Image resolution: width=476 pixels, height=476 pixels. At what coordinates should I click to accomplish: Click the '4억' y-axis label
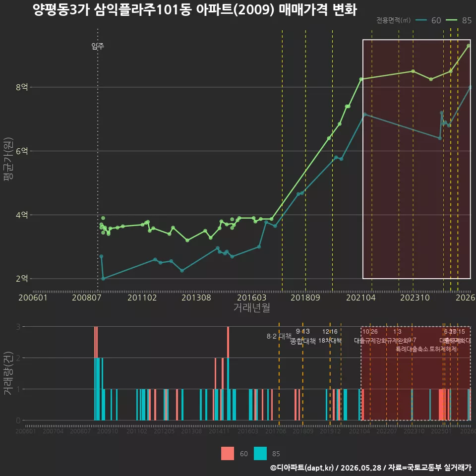22,215
